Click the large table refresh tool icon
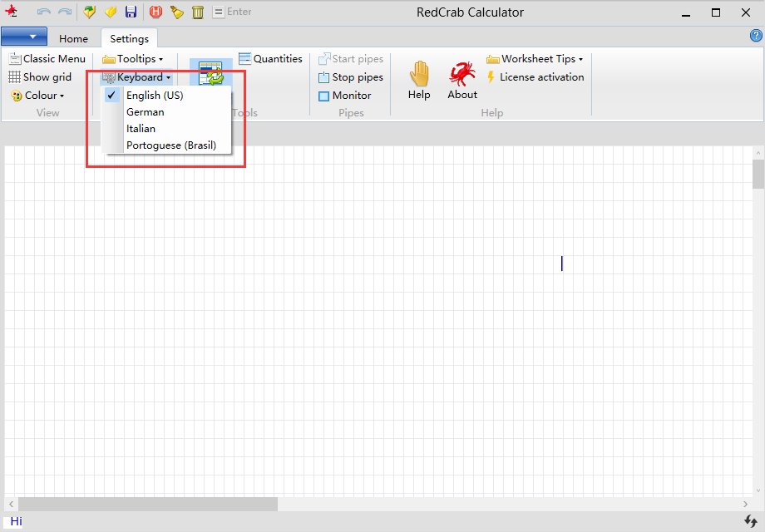Screen dimensions: 765x532 (210, 73)
